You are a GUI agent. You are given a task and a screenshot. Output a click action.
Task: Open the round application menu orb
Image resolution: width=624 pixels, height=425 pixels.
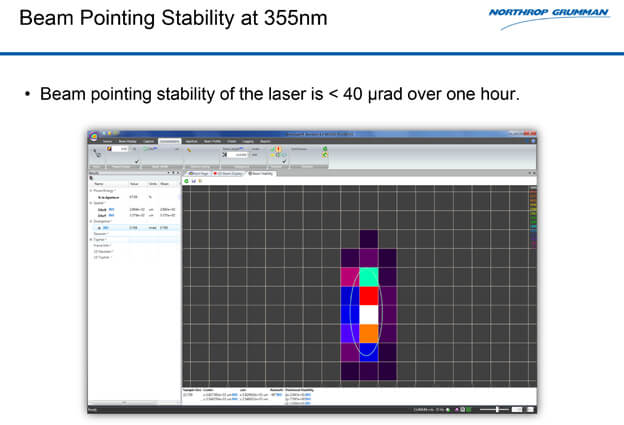(x=93, y=138)
